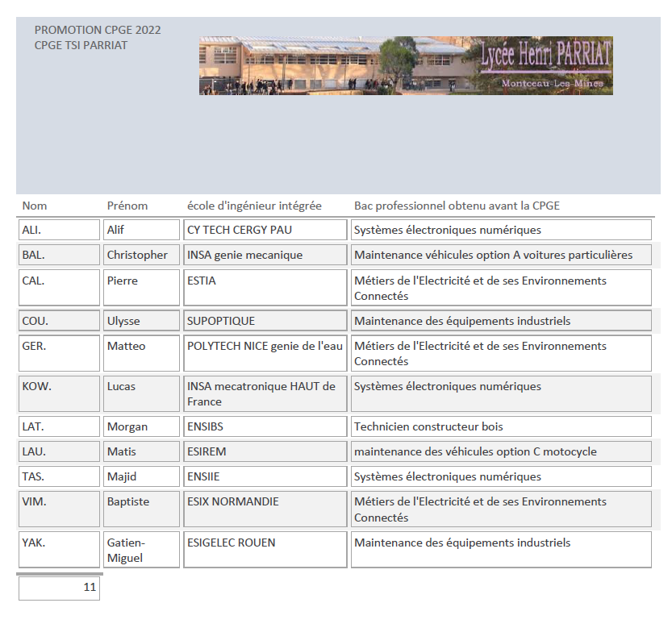Click the Baptiste first name field
This screenshot has height=632, width=672.
(x=141, y=509)
